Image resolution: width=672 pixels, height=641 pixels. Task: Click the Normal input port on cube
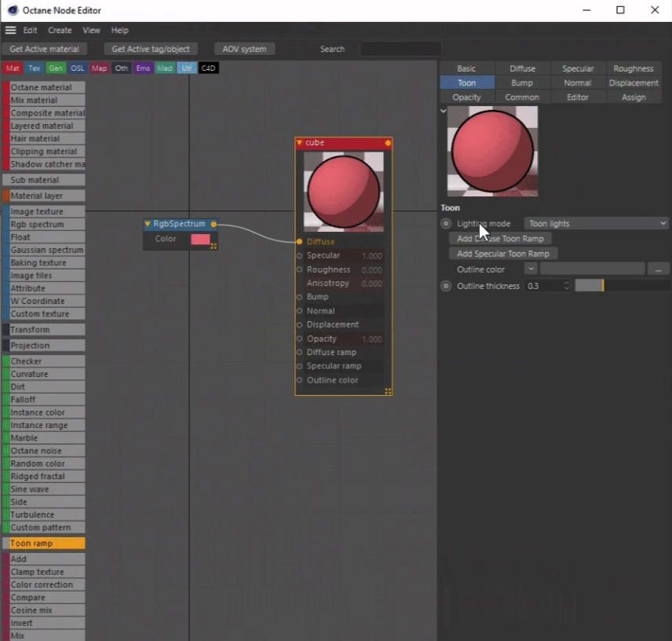(x=300, y=311)
